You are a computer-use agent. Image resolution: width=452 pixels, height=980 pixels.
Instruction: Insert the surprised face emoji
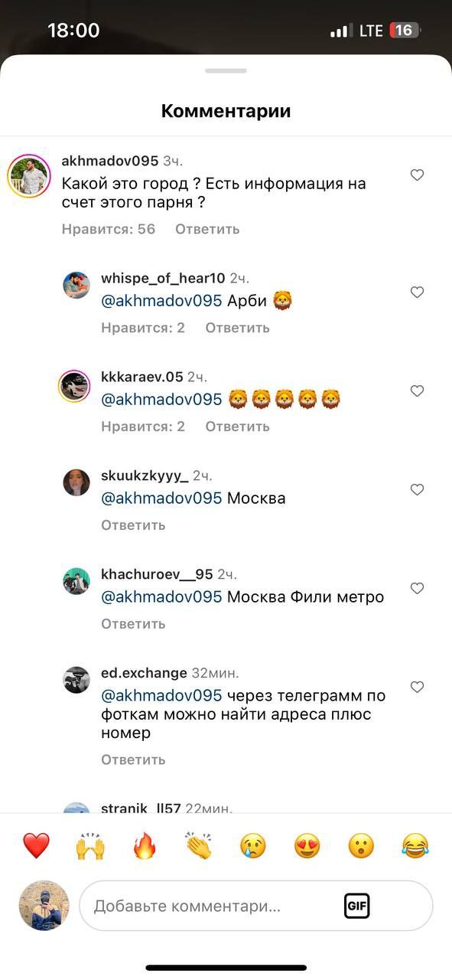pos(361,846)
